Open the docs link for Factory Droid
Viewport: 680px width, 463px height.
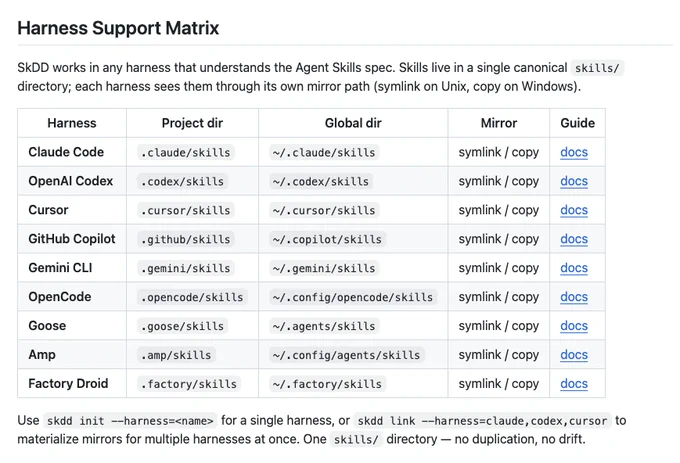[574, 384]
